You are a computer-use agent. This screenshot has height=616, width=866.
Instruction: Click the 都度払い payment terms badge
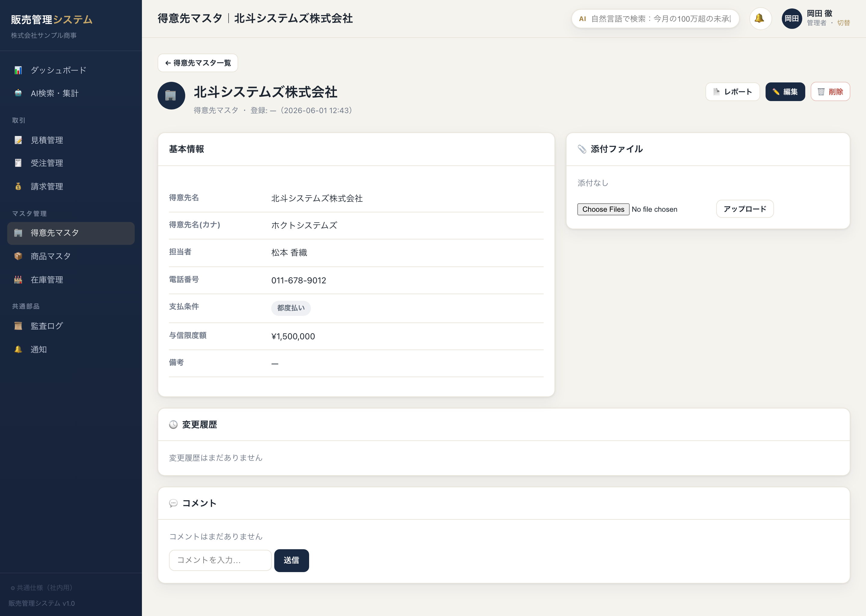291,308
